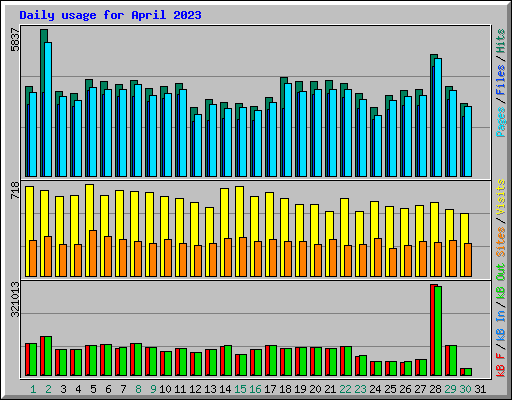Click the 718 visits axis label
Image resolution: width=512 pixels, height=400 pixels.
point(15,191)
